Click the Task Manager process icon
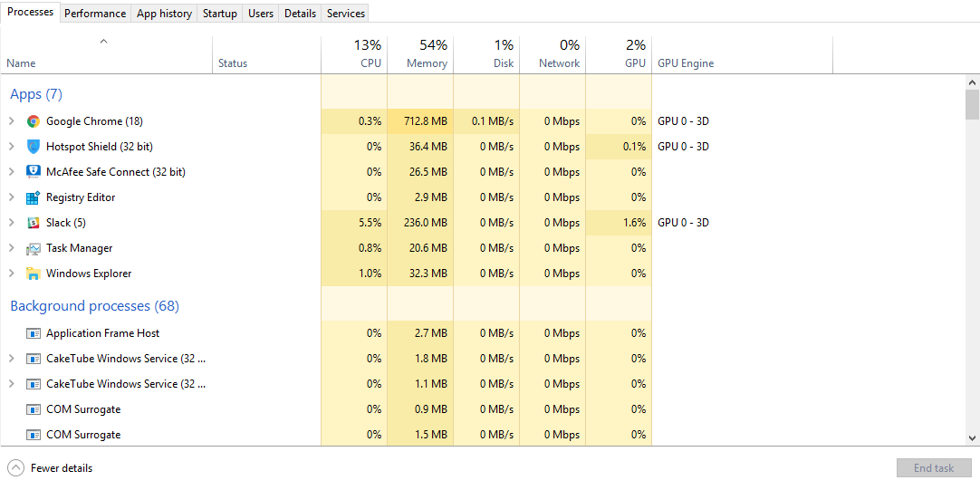This screenshot has height=490, width=980. point(34,248)
